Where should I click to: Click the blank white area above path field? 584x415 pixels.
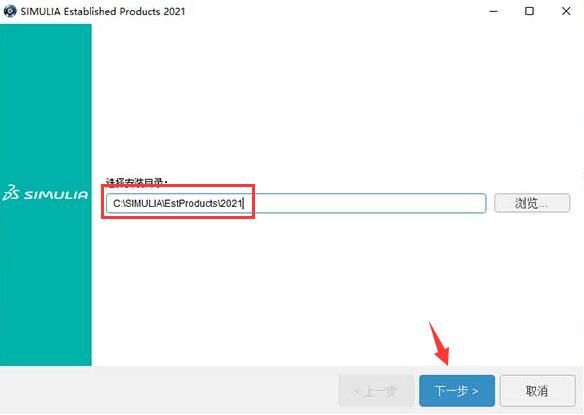click(x=335, y=101)
